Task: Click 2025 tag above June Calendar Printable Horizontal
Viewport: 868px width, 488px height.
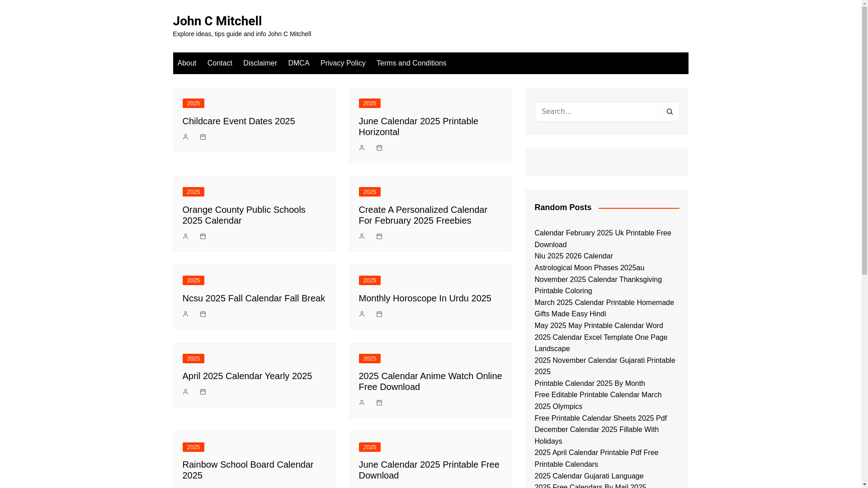Action: tap(370, 103)
